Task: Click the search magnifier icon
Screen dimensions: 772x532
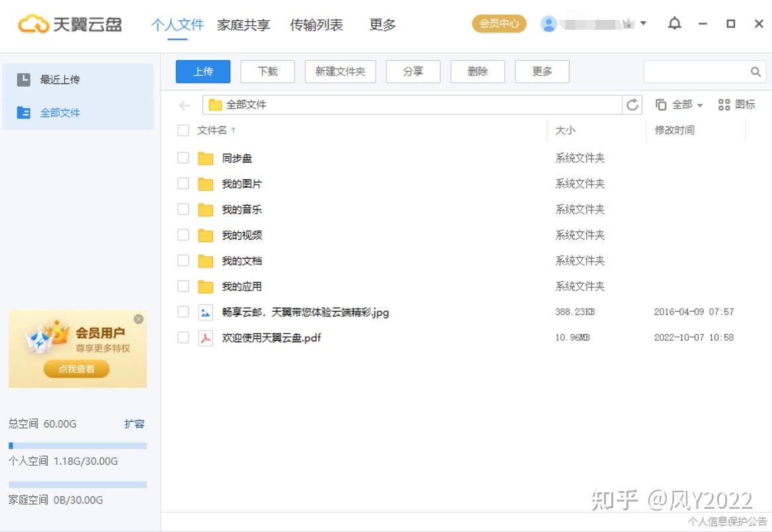Action: coord(755,72)
